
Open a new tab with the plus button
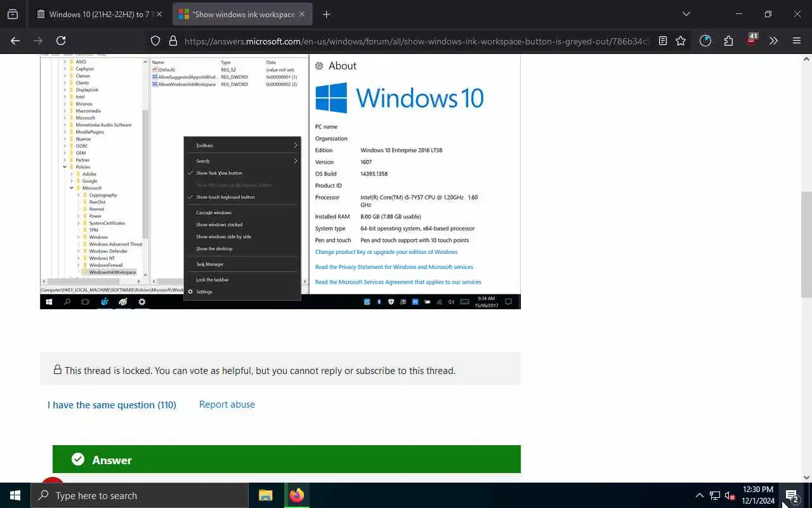pos(326,14)
